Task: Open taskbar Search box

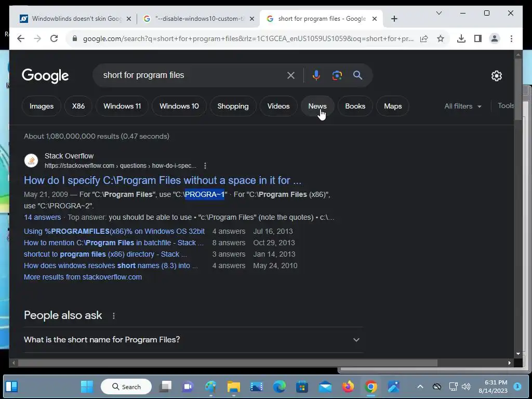Action: (126, 387)
